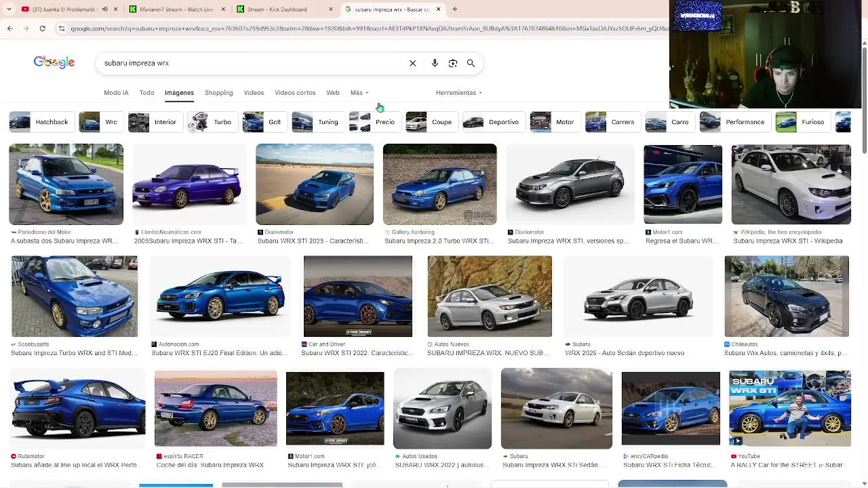The width and height of the screenshot is (868, 488).
Task: Filter images by Furioso chip
Action: (802, 122)
